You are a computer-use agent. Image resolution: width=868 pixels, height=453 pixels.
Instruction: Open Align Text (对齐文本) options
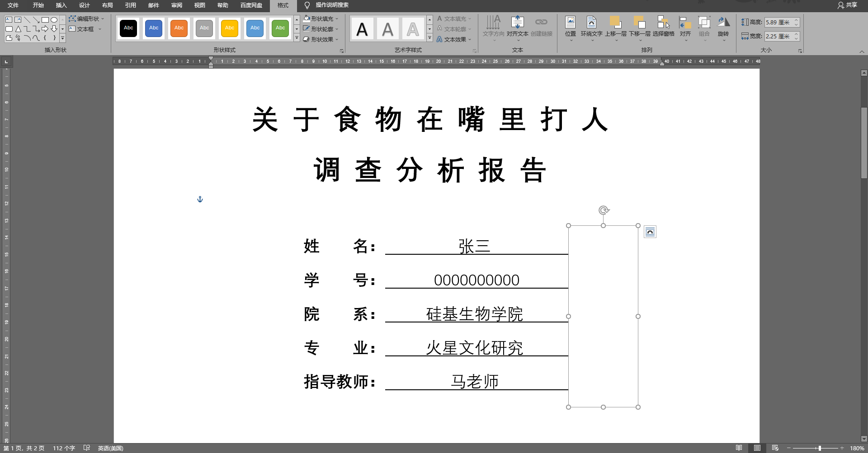[x=518, y=29]
